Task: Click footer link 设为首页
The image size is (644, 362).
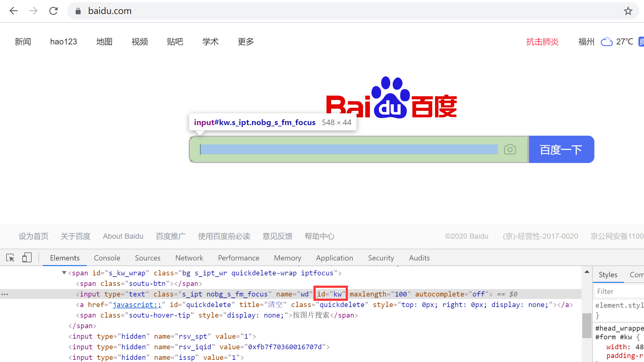Action: (33, 236)
